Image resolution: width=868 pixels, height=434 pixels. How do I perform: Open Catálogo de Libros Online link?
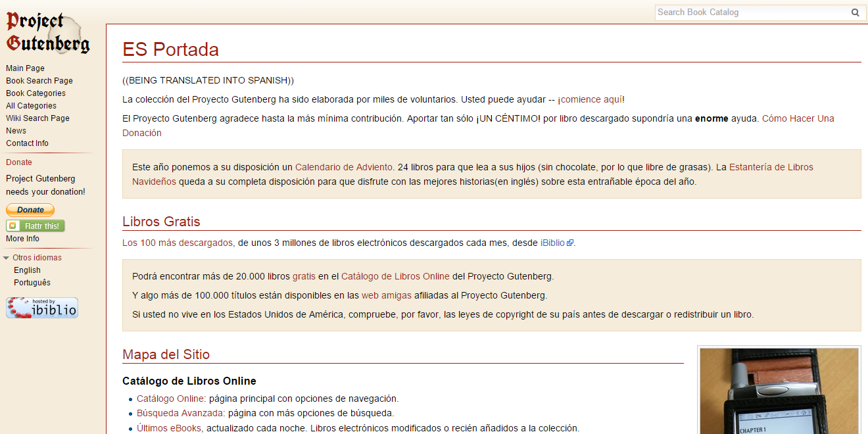(395, 276)
